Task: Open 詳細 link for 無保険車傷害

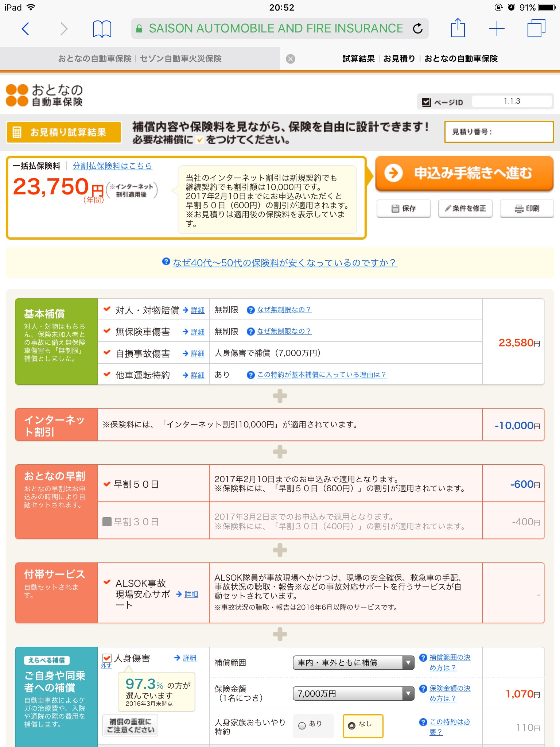Action: pos(198,332)
